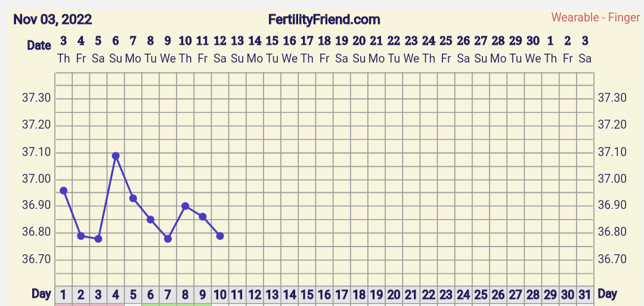
Task: Select the last plotted point on cycle day 10
Action: coord(220,236)
